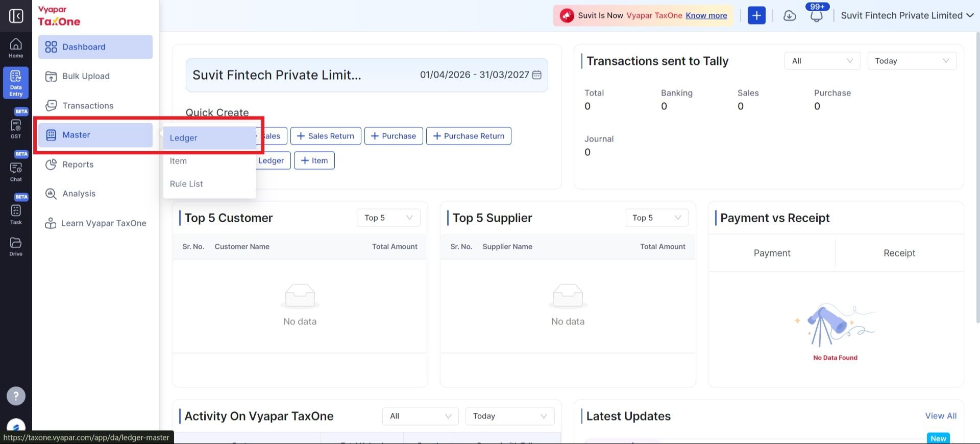This screenshot has width=980, height=444.
Task: Open the date range calendar icon
Action: coord(537,75)
